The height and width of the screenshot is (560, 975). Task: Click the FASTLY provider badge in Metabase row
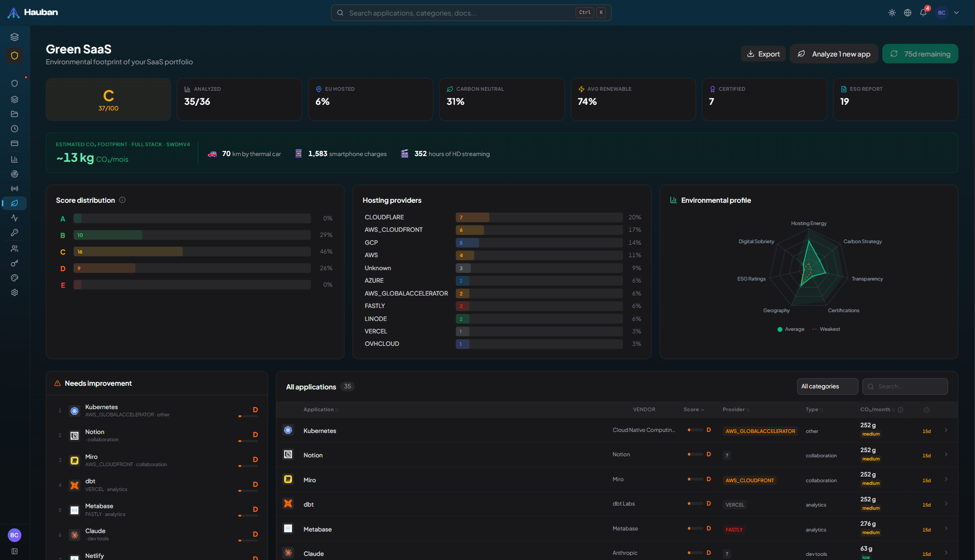tap(734, 529)
